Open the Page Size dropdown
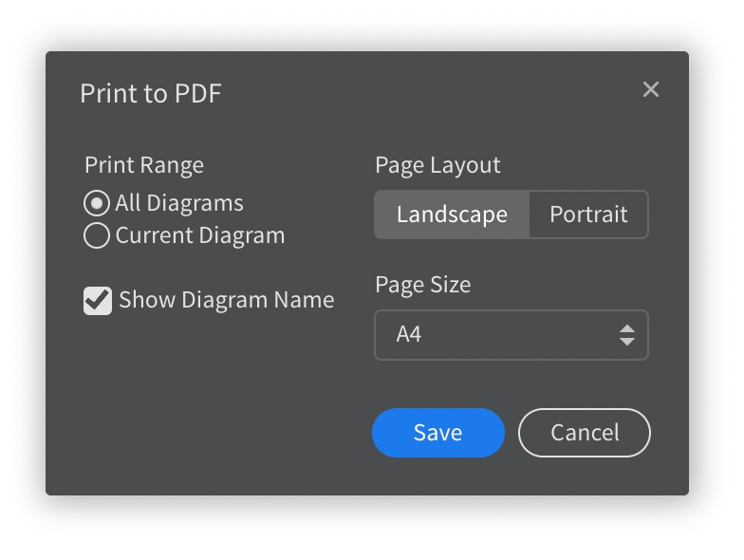The width and height of the screenshot is (744, 560). pyautogui.click(x=511, y=335)
